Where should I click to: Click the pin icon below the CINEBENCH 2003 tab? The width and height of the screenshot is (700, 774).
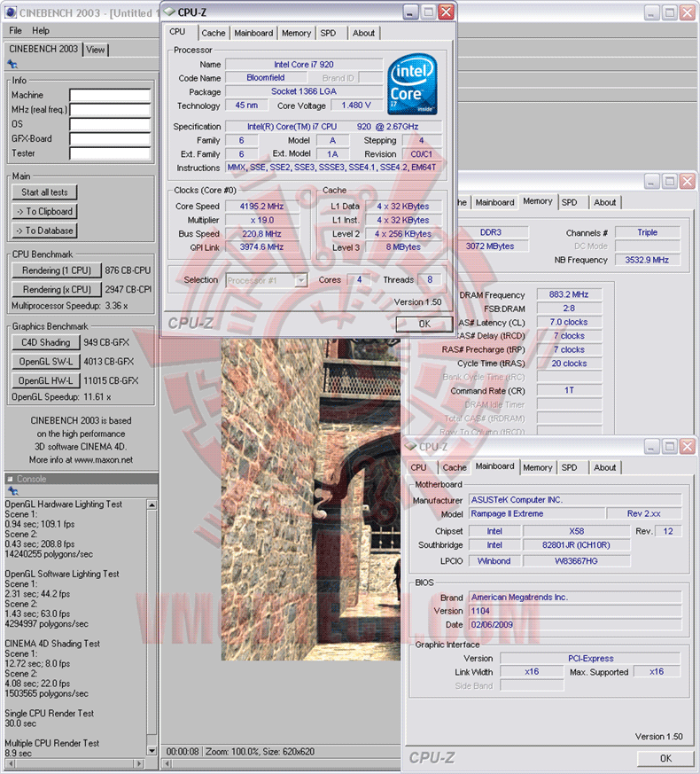[12, 64]
